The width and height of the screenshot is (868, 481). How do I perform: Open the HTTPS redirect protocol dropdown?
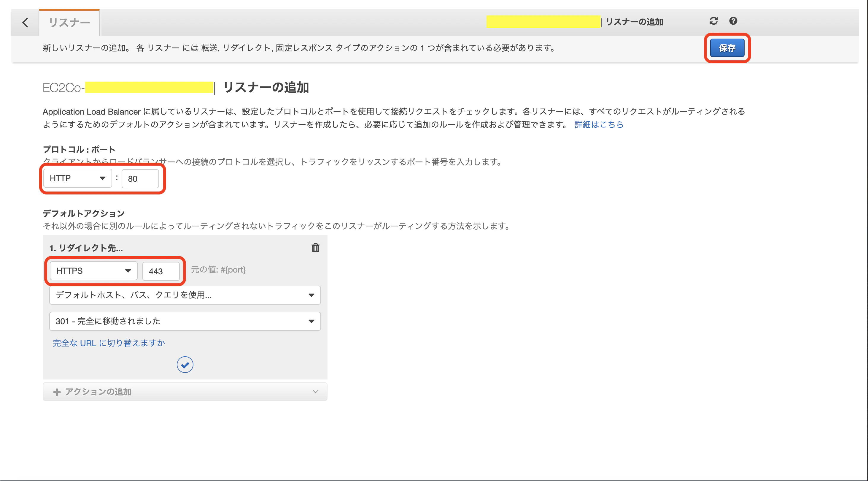[94, 270]
